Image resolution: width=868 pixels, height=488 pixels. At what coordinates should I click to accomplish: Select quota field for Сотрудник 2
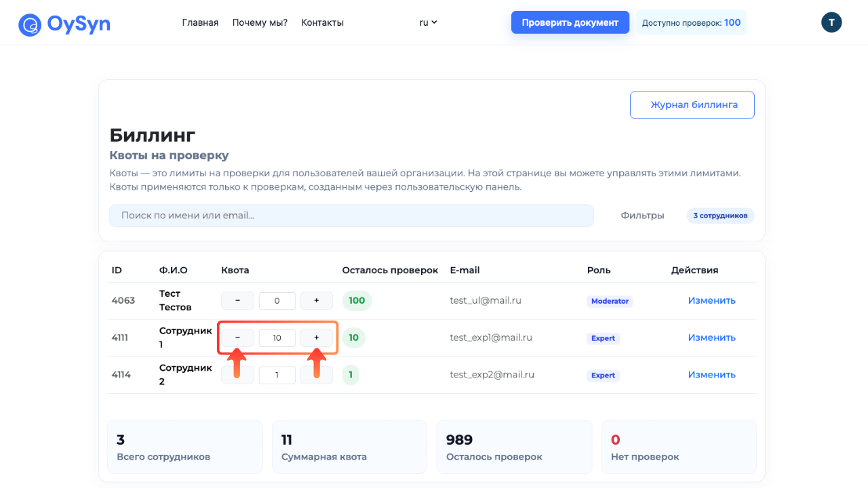coord(277,375)
